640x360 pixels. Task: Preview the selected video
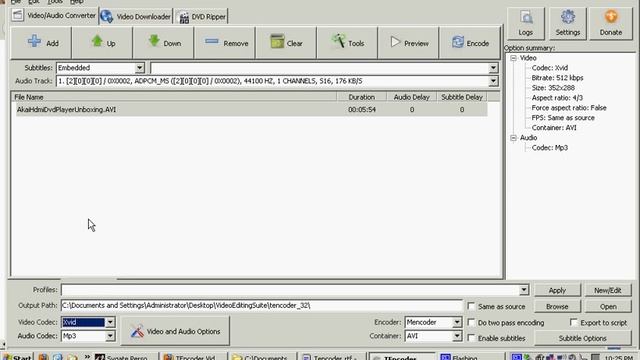point(409,43)
